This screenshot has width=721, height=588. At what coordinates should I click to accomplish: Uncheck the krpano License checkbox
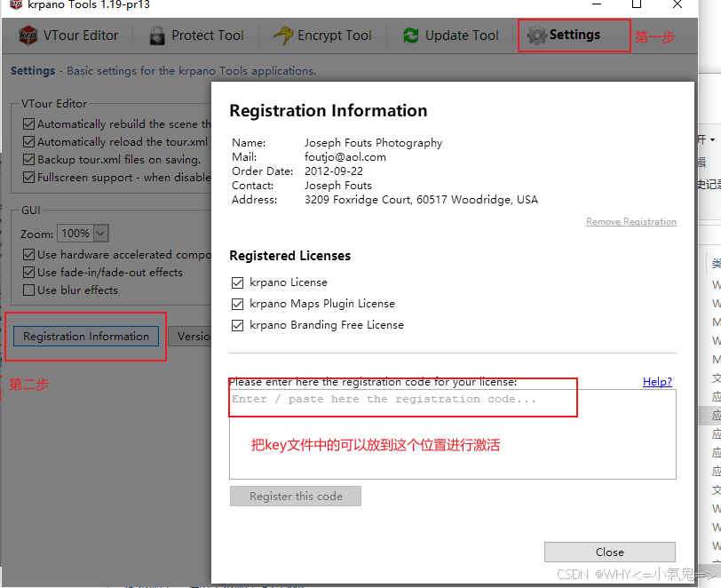pos(237,282)
